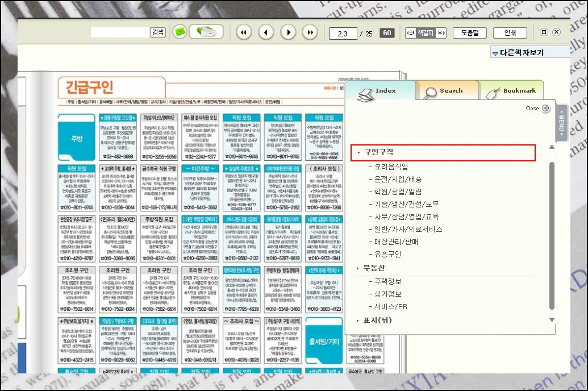Flip to the next page
Image resolution: width=588 pixels, height=391 pixels.
(289, 32)
